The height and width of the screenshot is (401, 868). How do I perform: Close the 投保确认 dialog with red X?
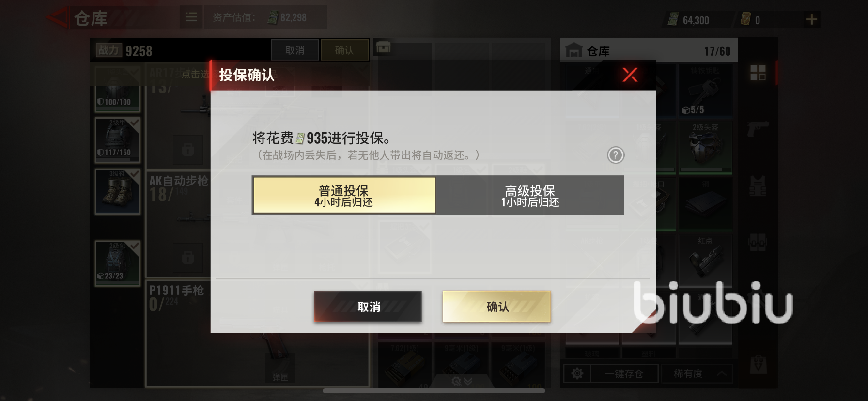point(630,75)
